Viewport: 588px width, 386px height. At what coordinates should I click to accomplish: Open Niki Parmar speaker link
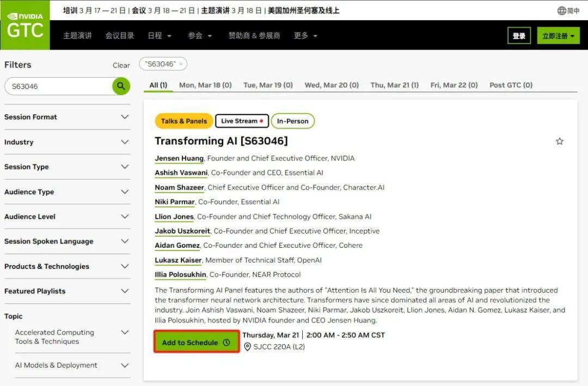[x=175, y=202]
